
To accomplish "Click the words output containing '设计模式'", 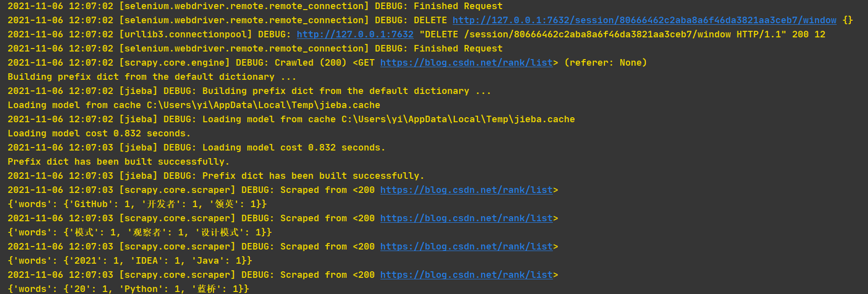I will (x=140, y=232).
